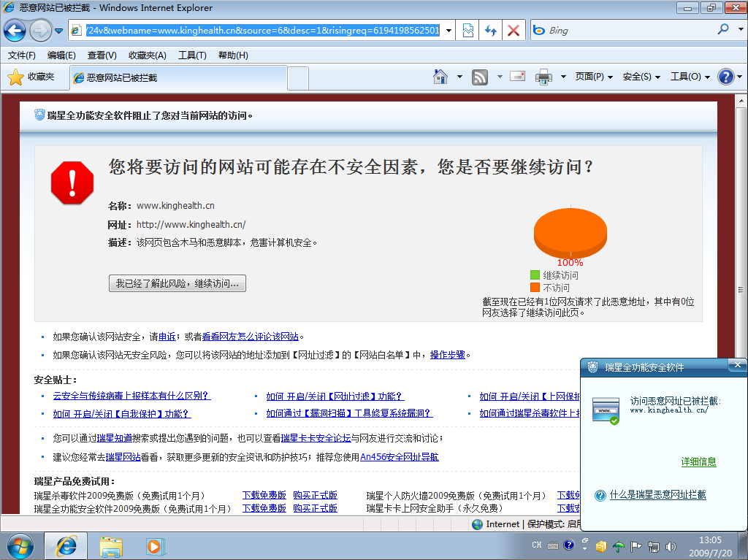Open the 安全(S) dropdown menu
Image resolution: width=748 pixels, height=560 pixels.
click(x=641, y=77)
